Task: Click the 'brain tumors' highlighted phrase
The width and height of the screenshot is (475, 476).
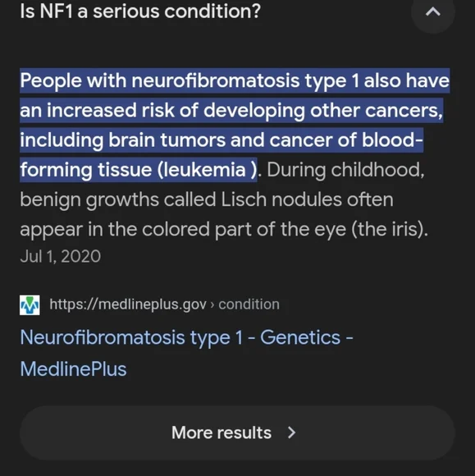Action: [167, 140]
